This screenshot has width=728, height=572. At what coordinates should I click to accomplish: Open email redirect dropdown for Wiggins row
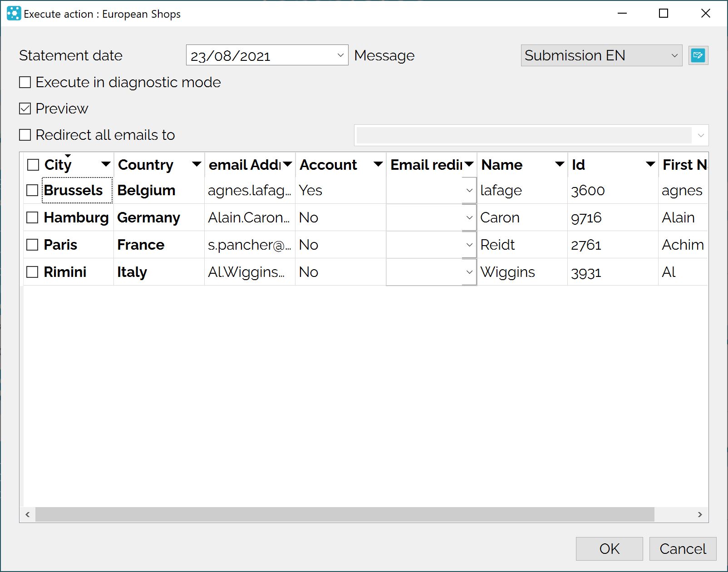(469, 272)
